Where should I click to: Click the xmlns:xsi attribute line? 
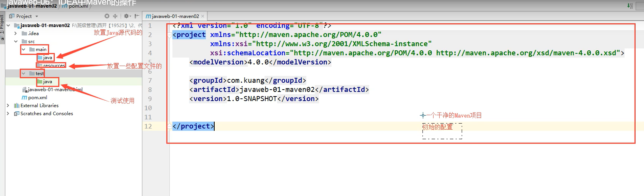321,44
